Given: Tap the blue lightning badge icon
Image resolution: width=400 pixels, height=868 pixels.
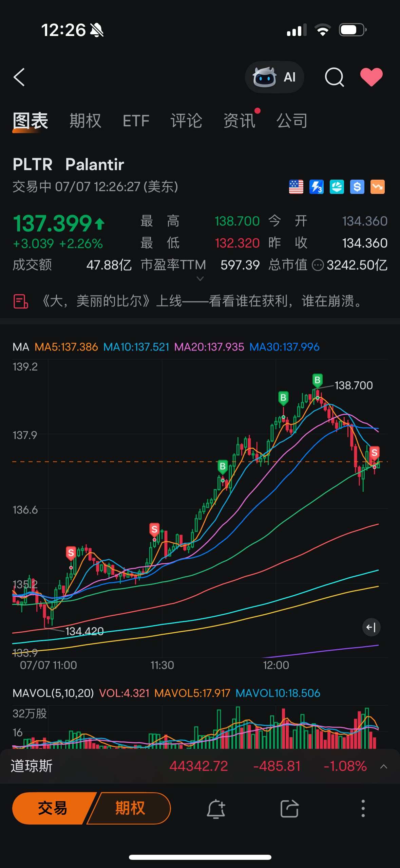Looking at the screenshot, I should [316, 187].
